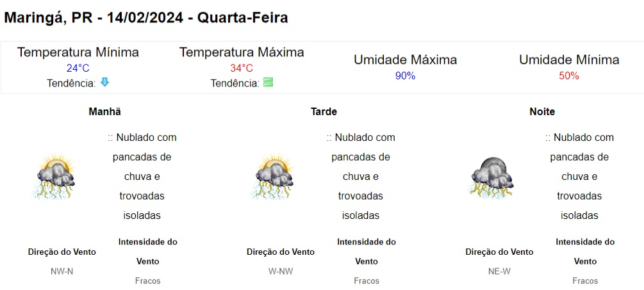This screenshot has width=644, height=290.
Task: Click the green maximum temperature trend icon
Action: [x=268, y=83]
